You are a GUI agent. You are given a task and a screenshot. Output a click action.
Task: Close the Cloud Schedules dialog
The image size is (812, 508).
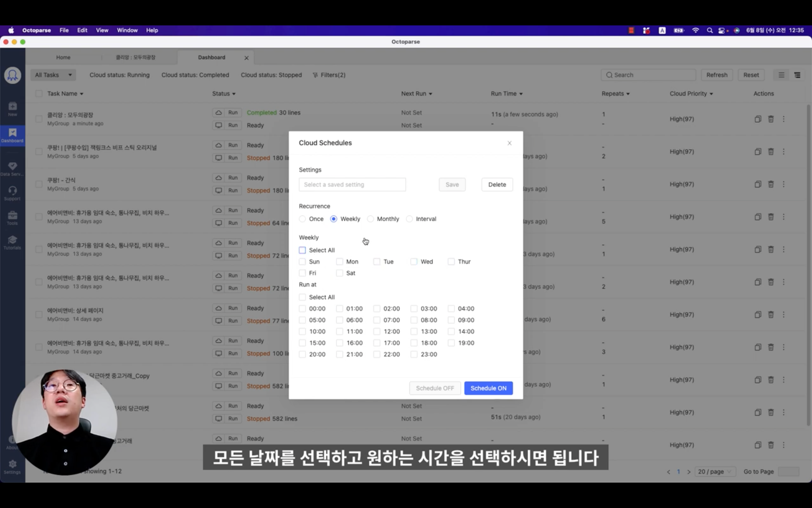pyautogui.click(x=509, y=143)
